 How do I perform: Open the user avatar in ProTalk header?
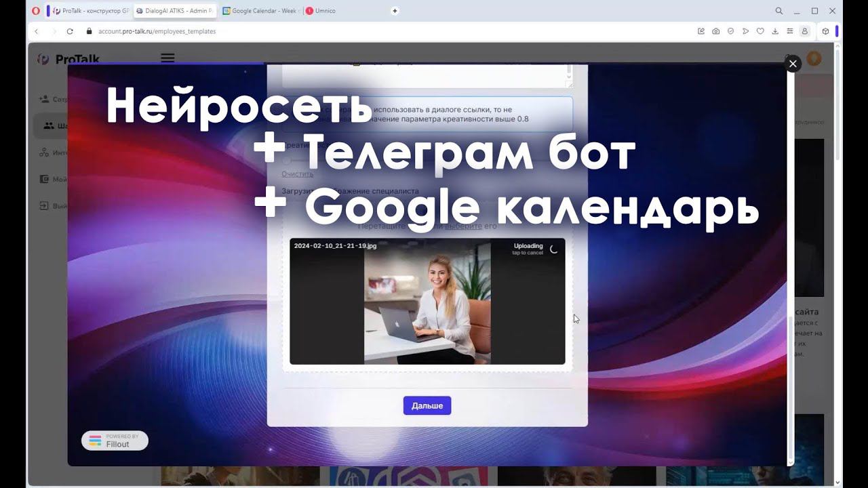click(814, 59)
